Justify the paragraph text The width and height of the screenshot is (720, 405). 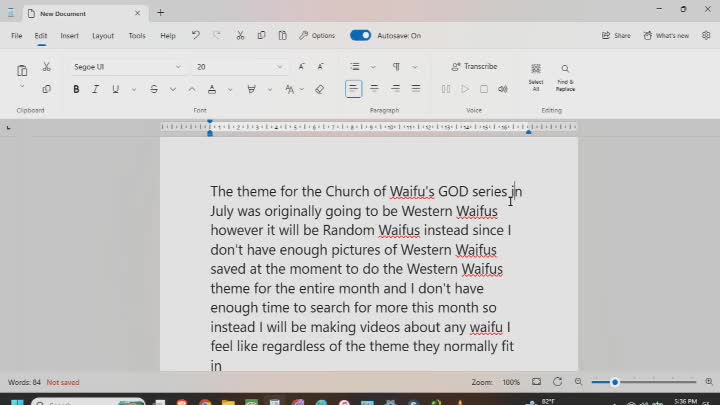coord(416,89)
